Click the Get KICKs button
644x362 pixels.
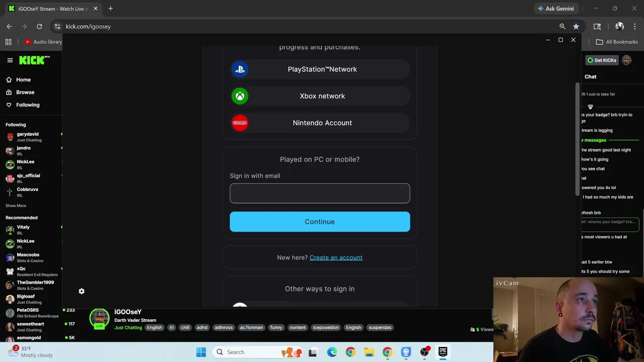602,60
